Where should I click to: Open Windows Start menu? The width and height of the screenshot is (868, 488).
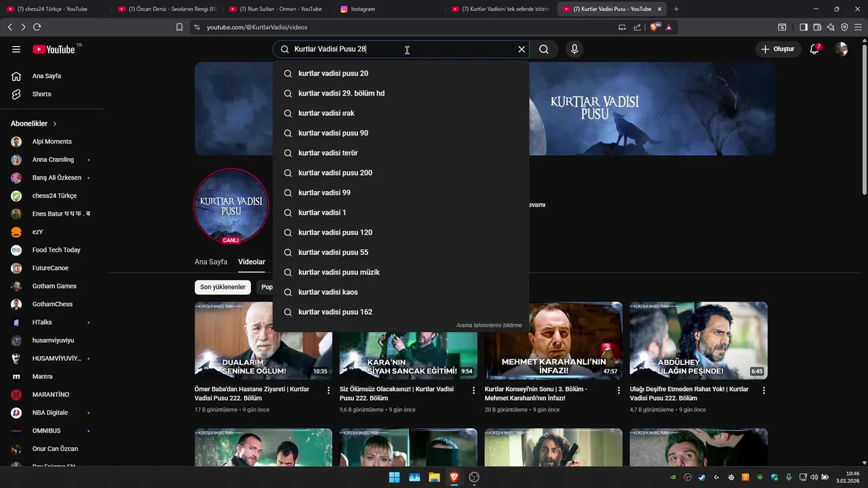(394, 477)
